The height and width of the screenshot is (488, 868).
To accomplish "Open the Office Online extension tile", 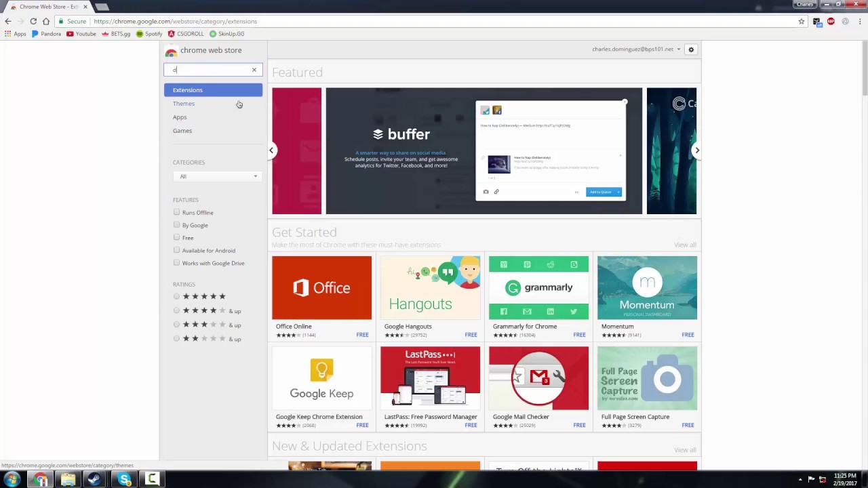I will pyautogui.click(x=321, y=297).
